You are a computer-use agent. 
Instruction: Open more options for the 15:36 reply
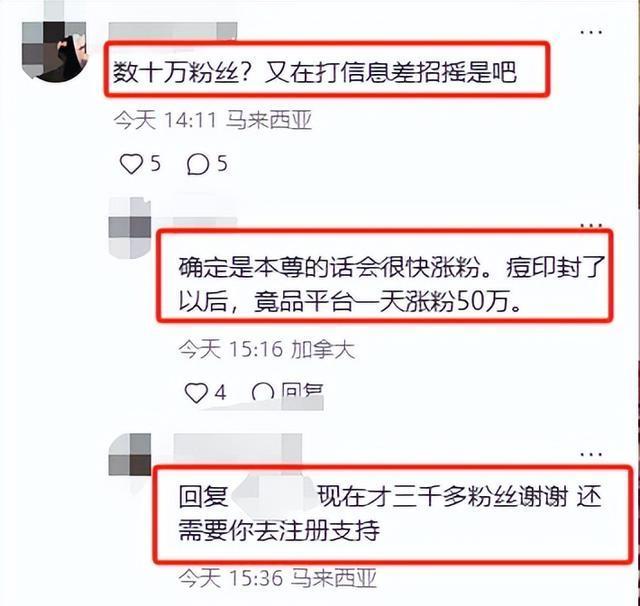click(x=592, y=454)
